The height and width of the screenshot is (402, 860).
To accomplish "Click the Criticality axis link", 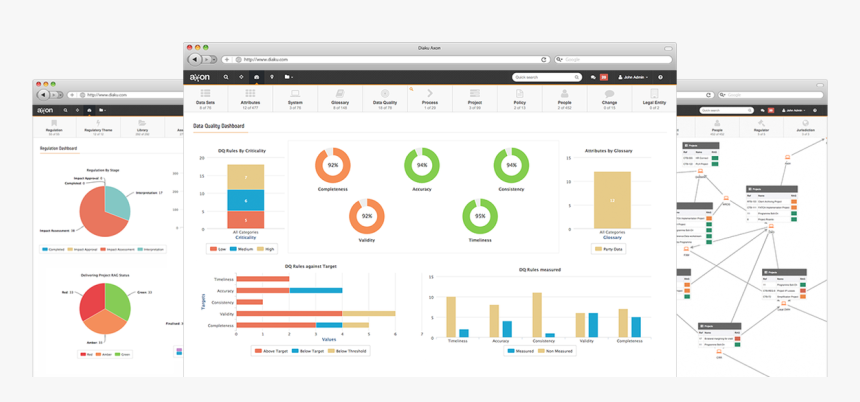I will click(x=246, y=237).
